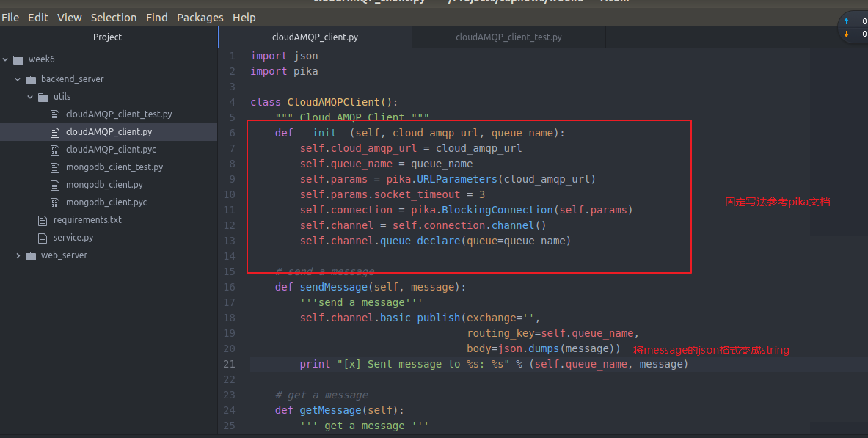Screen dimensions: 868x438
Task: Open the File menu
Action: (x=10, y=18)
